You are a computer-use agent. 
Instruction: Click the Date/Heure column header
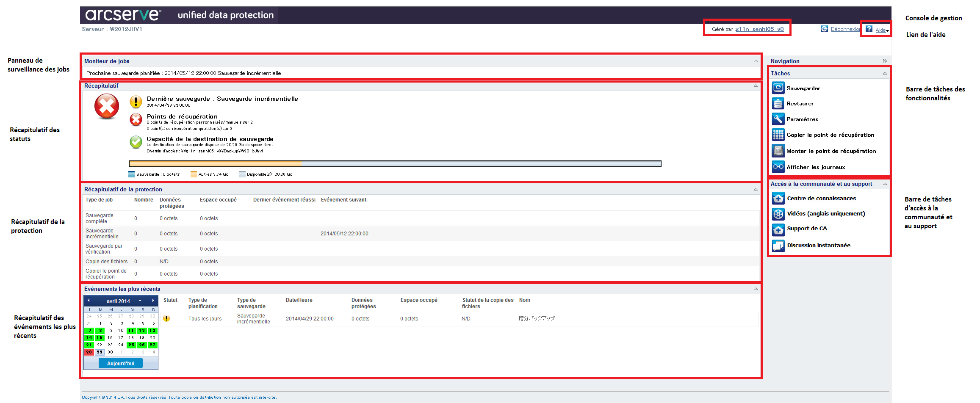pos(299,300)
